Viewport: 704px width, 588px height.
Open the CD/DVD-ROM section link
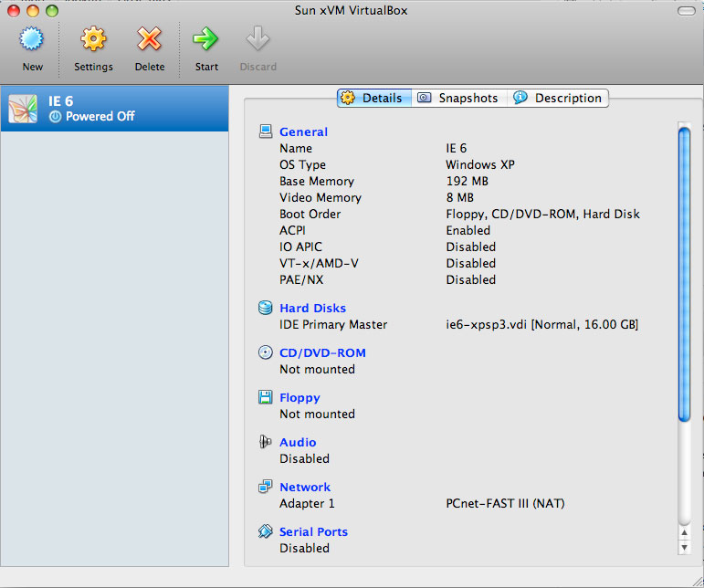point(322,352)
